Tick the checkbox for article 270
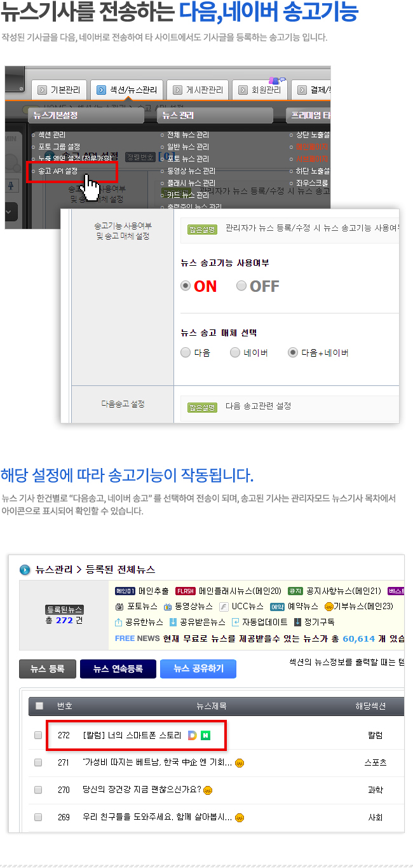Image resolution: width=413 pixels, height=868 pixels. [x=38, y=790]
